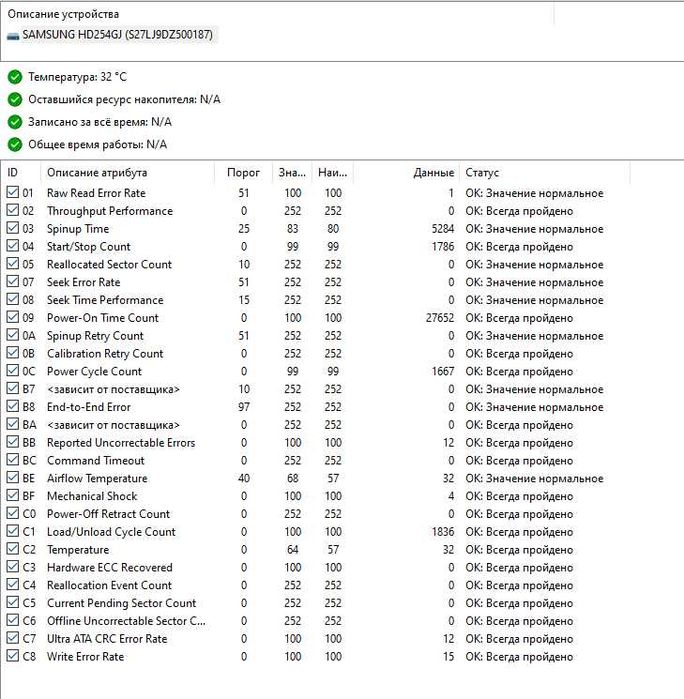Screen dimensions: 684x699
Task: Click data value 27652 for Power-On Time Count
Action: 440,318
